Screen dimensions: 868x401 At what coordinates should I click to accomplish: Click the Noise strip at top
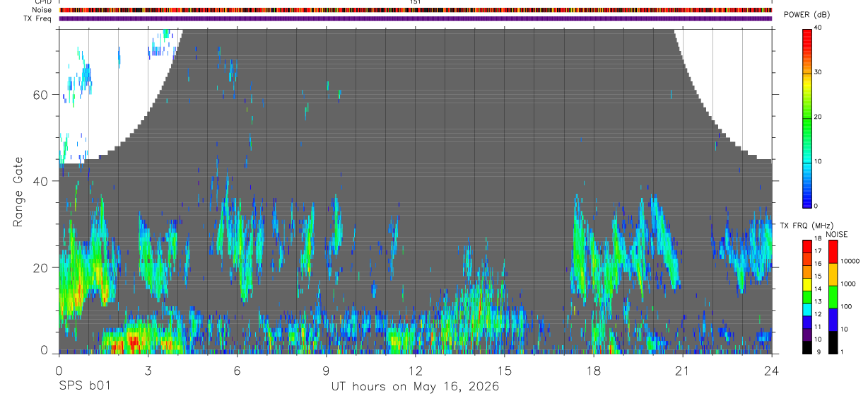(x=416, y=10)
